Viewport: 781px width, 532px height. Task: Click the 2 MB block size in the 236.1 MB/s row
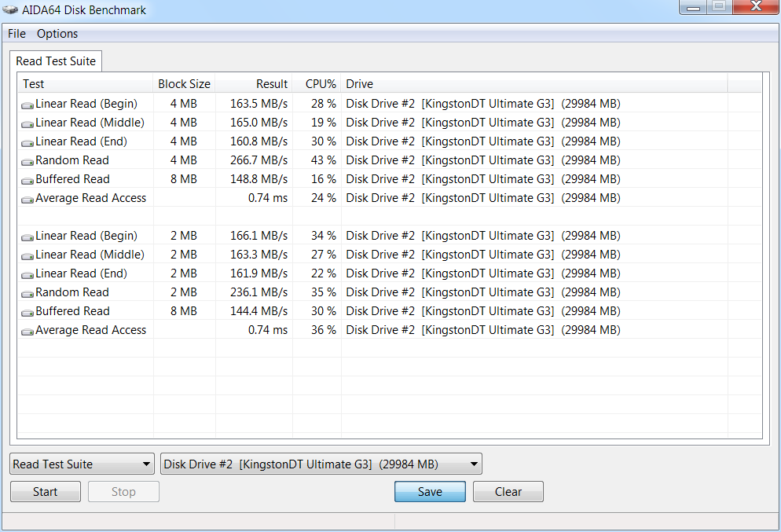tap(184, 292)
